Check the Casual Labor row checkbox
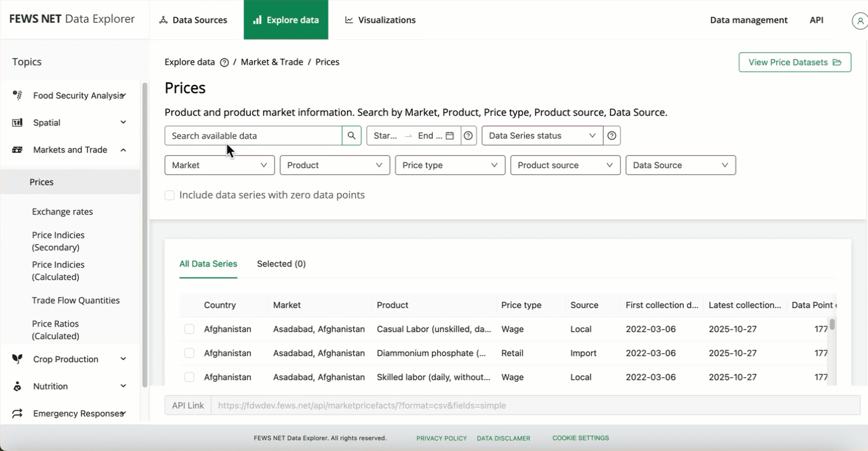The height and width of the screenshot is (451, 868). coord(189,329)
